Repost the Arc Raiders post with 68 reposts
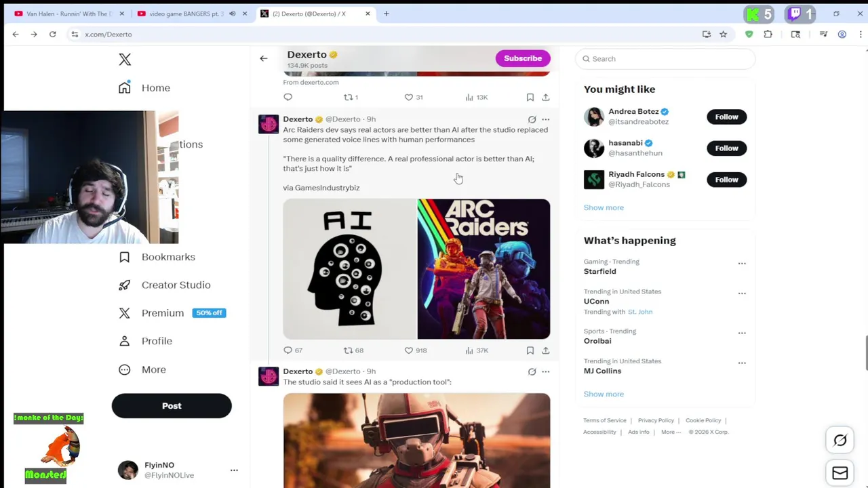The image size is (868, 488). (x=353, y=350)
